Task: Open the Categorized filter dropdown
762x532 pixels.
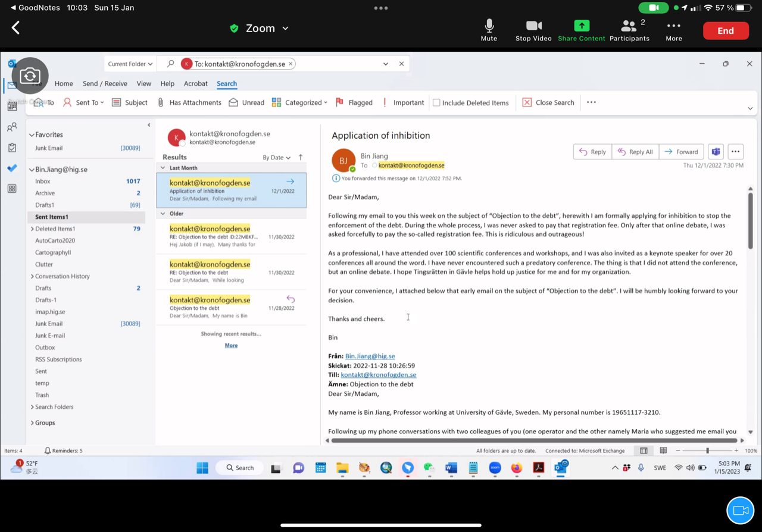Action: (299, 102)
